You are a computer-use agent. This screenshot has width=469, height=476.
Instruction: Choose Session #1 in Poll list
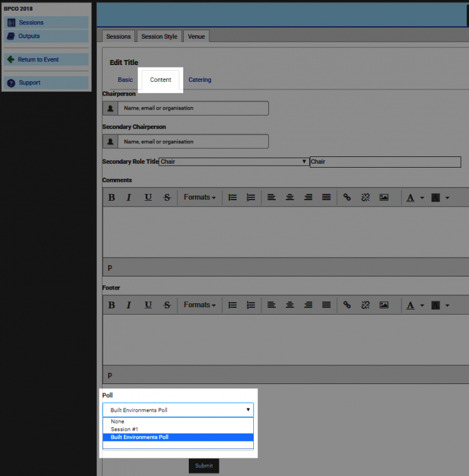tap(178, 429)
